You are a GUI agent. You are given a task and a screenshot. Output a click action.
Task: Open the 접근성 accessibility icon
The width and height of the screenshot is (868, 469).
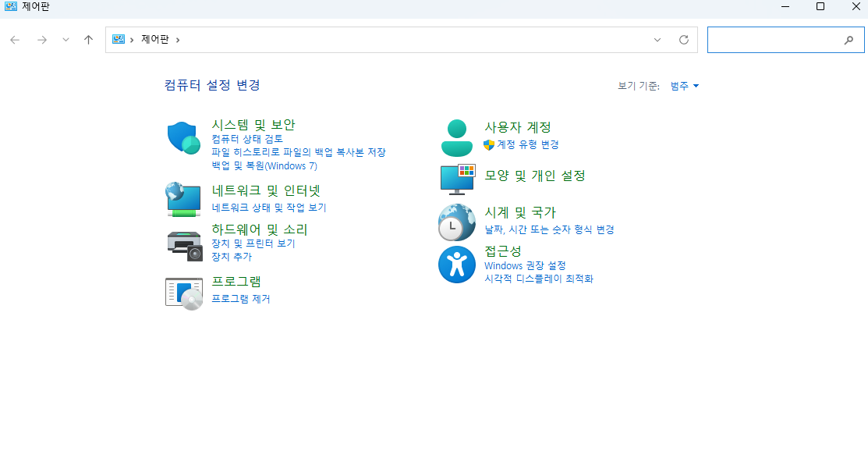[457, 265]
